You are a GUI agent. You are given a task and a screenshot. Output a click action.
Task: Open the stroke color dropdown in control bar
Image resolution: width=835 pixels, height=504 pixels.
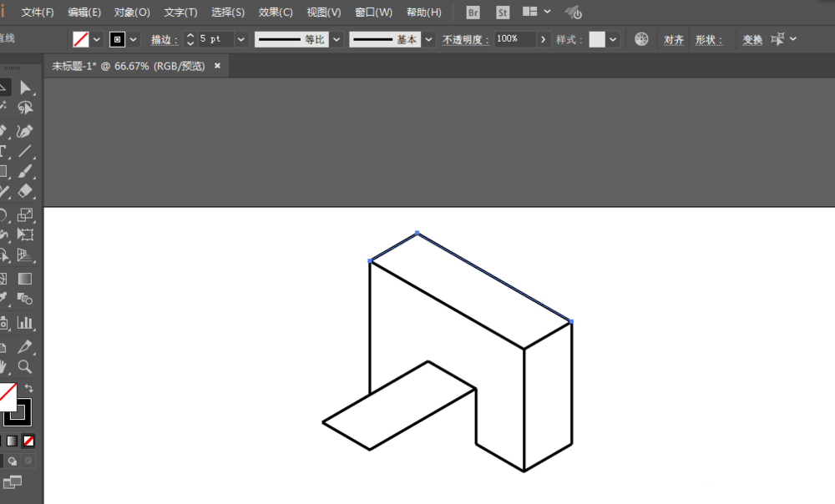tap(133, 39)
